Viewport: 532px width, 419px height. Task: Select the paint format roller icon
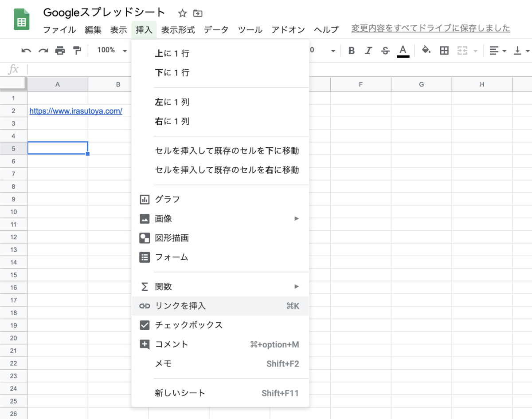[77, 51]
